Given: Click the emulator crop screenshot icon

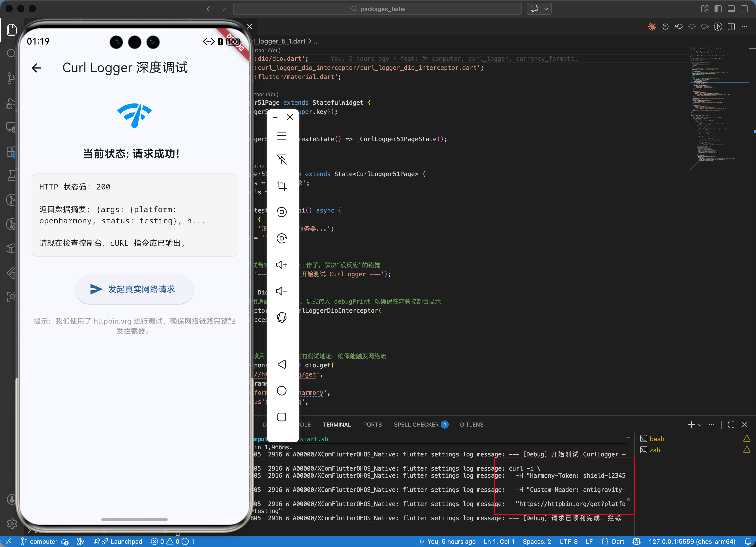Looking at the screenshot, I should click(x=282, y=185).
